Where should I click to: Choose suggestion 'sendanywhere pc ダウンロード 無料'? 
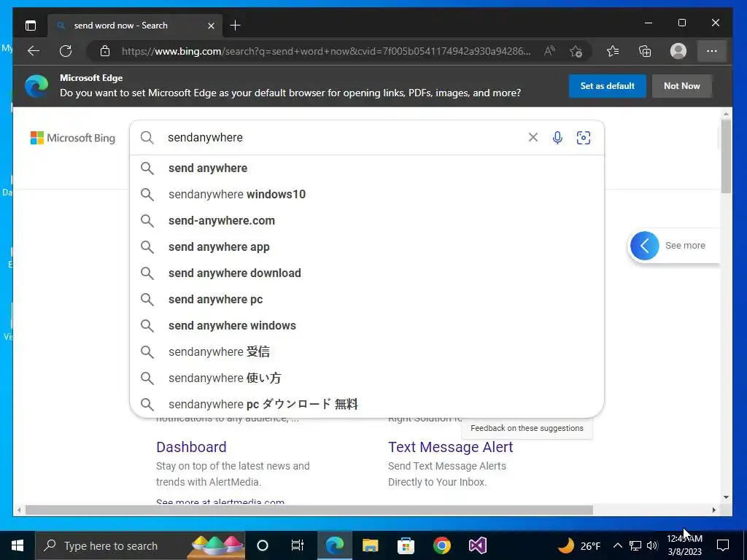coord(367,404)
